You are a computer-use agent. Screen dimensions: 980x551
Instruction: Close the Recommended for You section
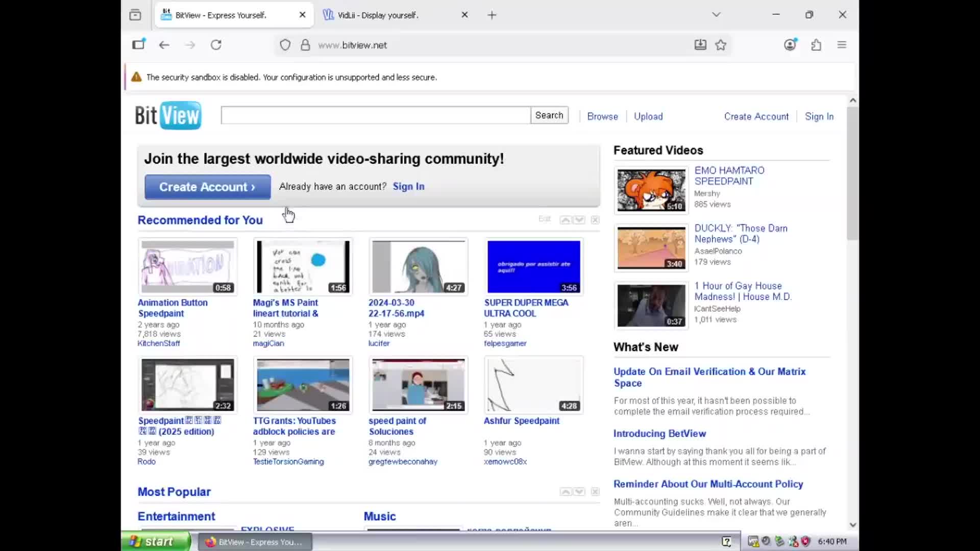tap(595, 220)
